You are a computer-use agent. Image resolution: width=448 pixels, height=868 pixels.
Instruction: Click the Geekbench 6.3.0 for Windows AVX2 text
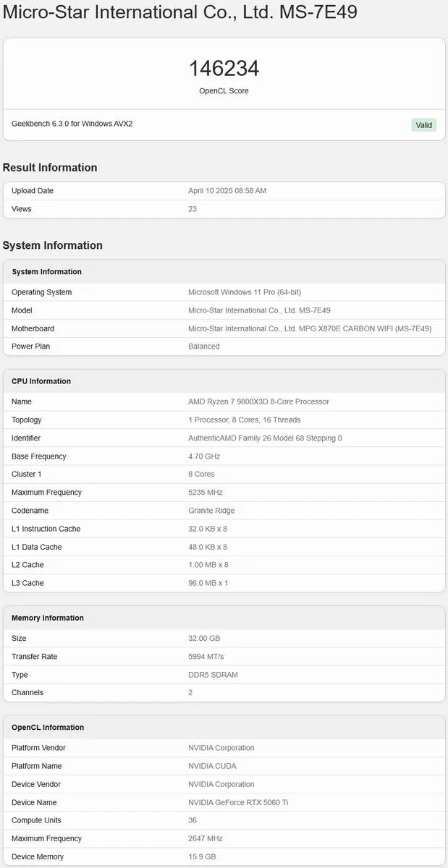(x=72, y=124)
